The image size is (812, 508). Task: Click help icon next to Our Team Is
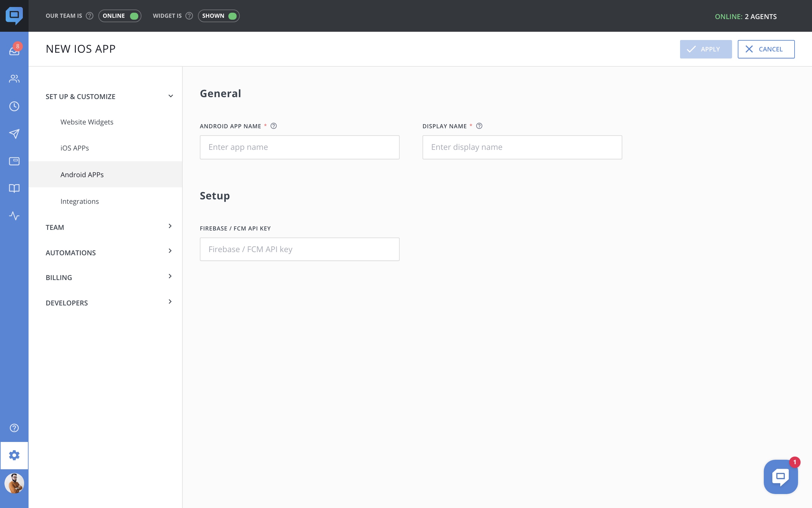(x=89, y=16)
